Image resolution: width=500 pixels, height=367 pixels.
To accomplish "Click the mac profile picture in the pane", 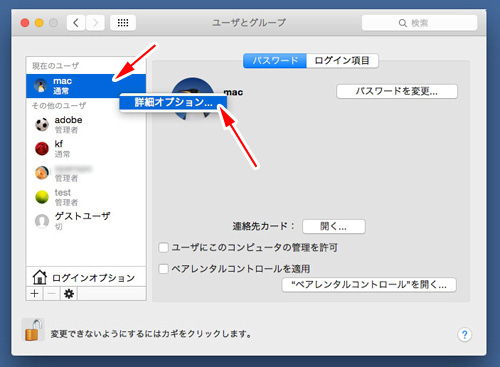I will coord(193,99).
